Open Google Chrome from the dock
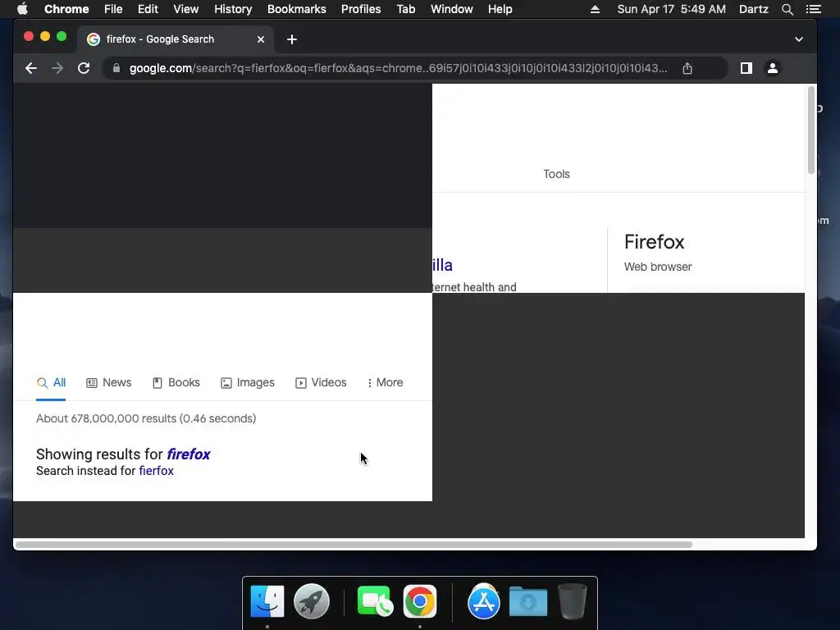840x630 pixels. pyautogui.click(x=420, y=601)
